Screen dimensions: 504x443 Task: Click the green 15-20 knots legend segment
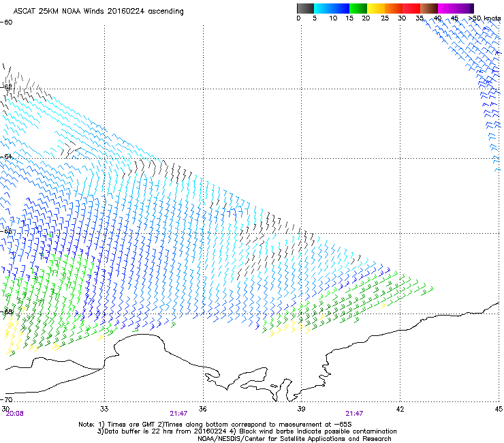[358, 8]
